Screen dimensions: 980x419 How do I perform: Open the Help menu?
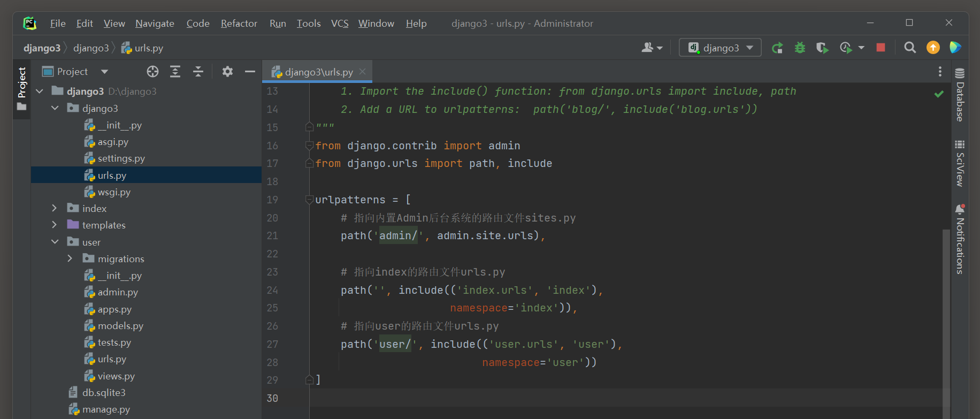(416, 24)
